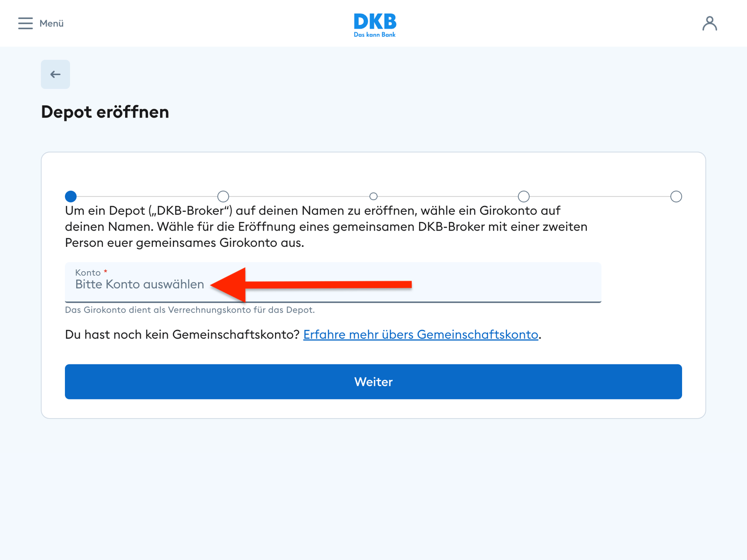Image resolution: width=747 pixels, height=560 pixels.
Task: Open 'Erfahre mehr übers Gemeinschaftskonto' link
Action: pos(421,335)
